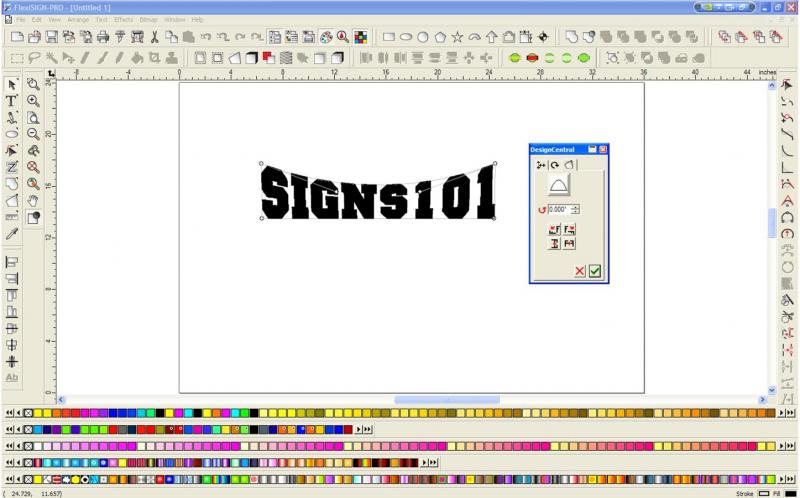Click the Fill color box in status bar

click(791, 493)
